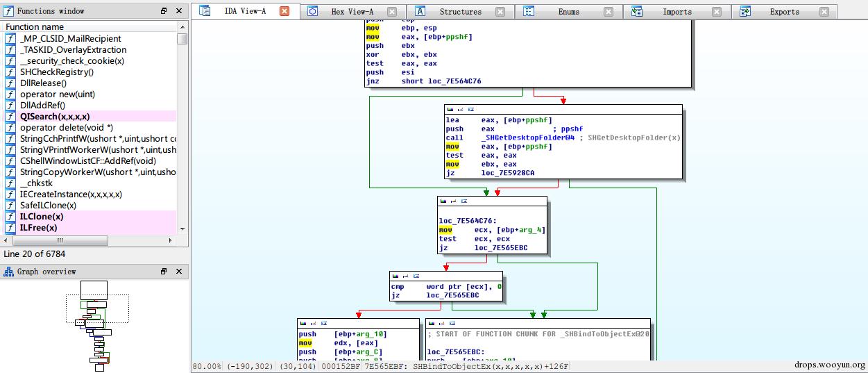Click the Enums tab icon
This screenshot has height=373, width=868.
point(529,11)
